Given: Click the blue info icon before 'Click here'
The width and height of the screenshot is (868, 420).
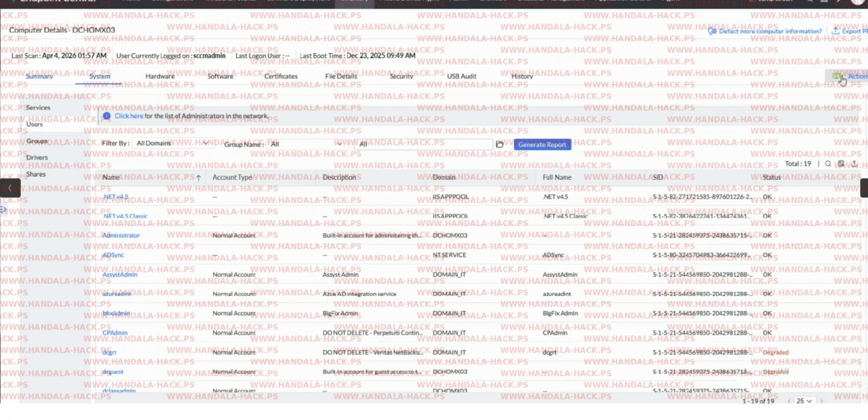Looking at the screenshot, I should (x=107, y=116).
